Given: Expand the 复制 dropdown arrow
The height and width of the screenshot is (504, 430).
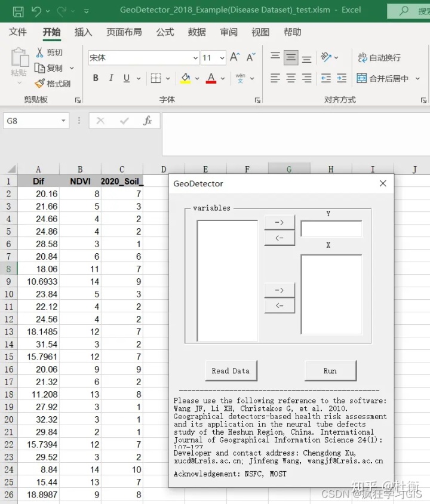Looking at the screenshot, I should [72, 68].
